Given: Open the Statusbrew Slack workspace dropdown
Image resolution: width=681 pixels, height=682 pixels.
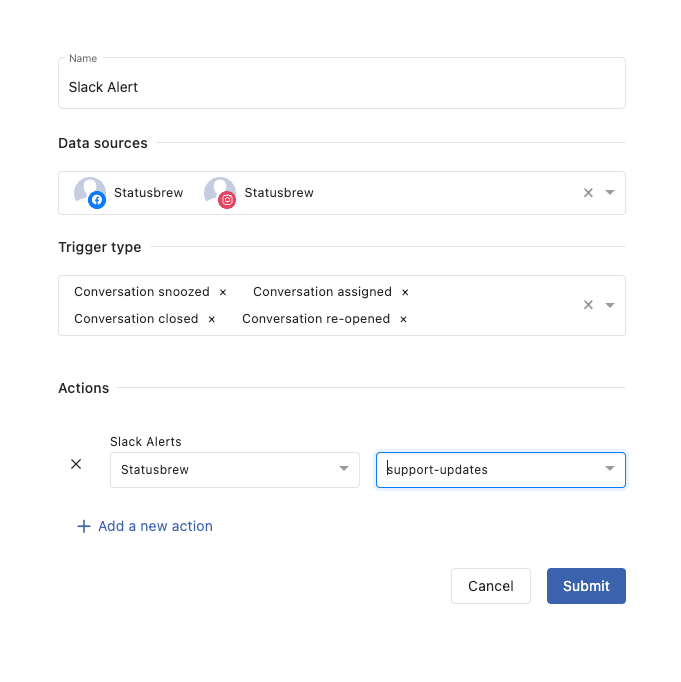Looking at the screenshot, I should point(234,469).
